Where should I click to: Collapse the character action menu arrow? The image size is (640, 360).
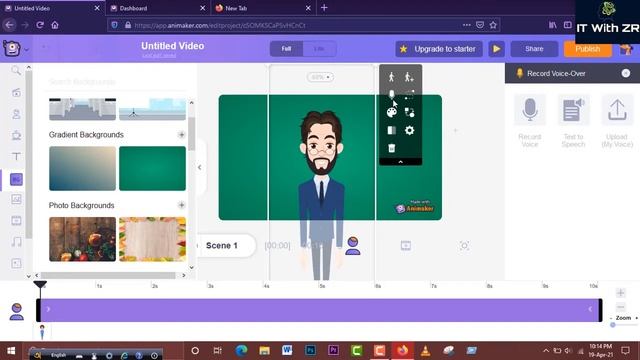point(400,162)
